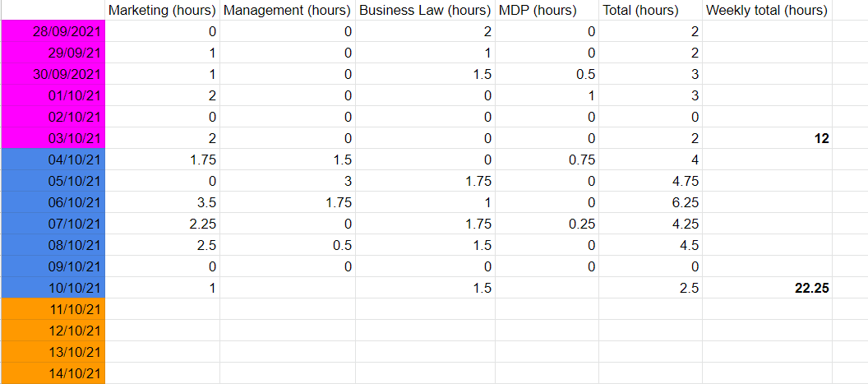868x384 pixels.
Task: Select the Total value 4.5 for 08/10/21
Action: coord(650,245)
